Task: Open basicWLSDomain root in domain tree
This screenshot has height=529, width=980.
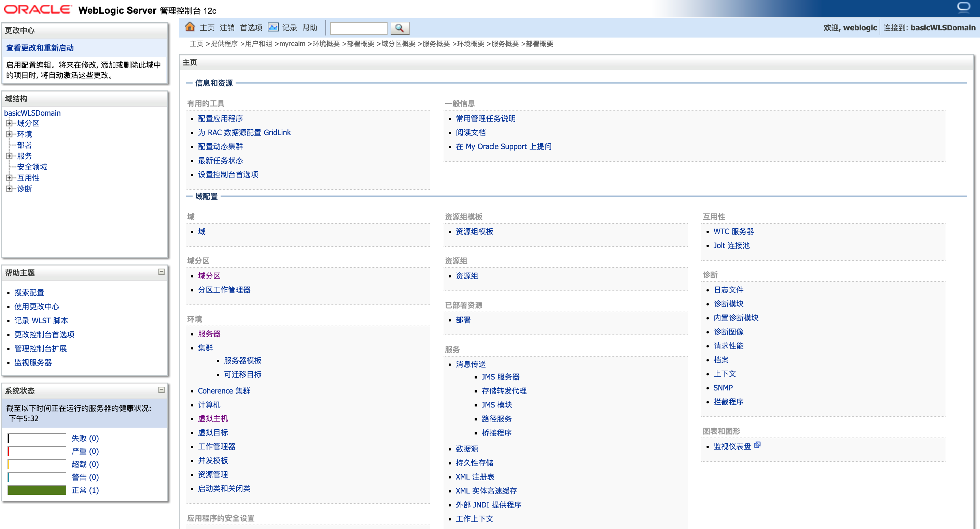Action: 32,113
